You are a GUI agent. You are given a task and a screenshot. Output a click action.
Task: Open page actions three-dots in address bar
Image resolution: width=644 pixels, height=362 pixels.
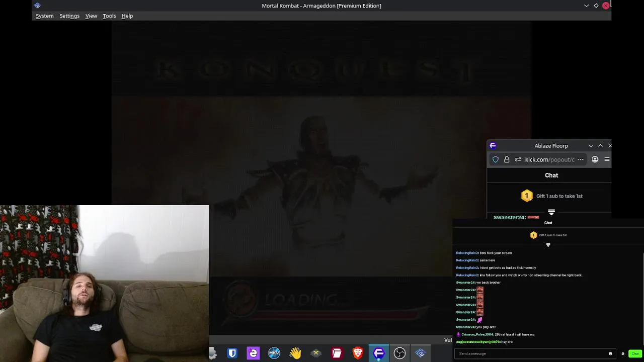coord(581,159)
